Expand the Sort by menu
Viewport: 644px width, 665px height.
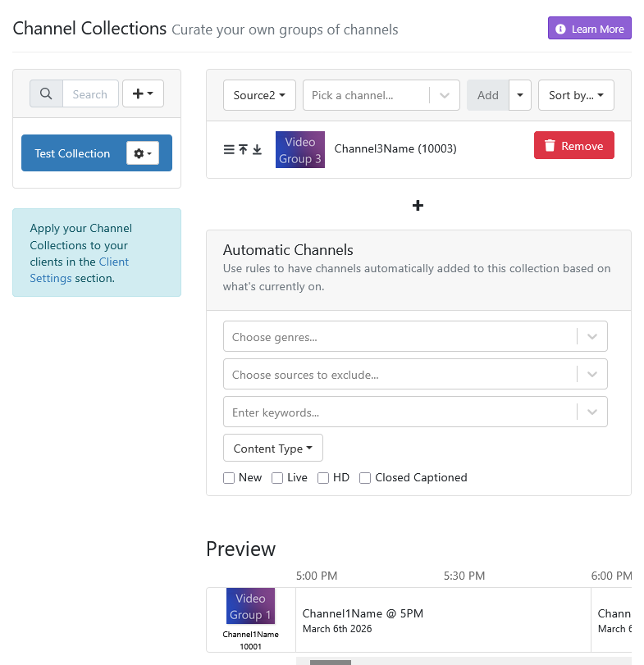[x=576, y=95]
